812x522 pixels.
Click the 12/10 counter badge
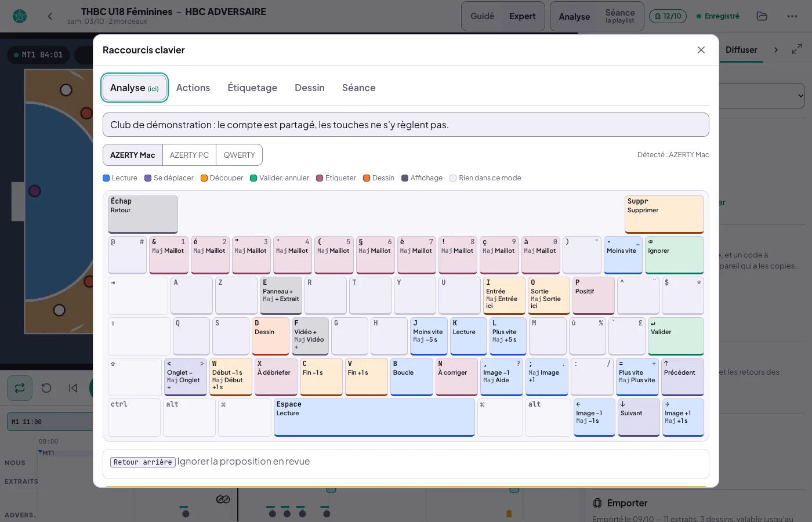668,16
